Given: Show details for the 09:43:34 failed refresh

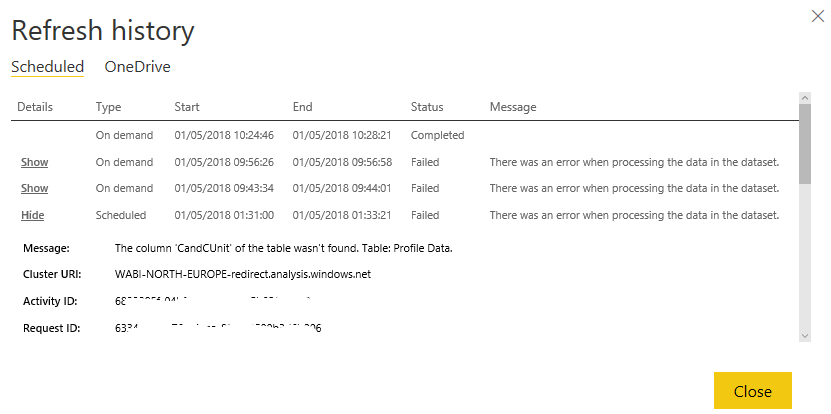Looking at the screenshot, I should [34, 188].
